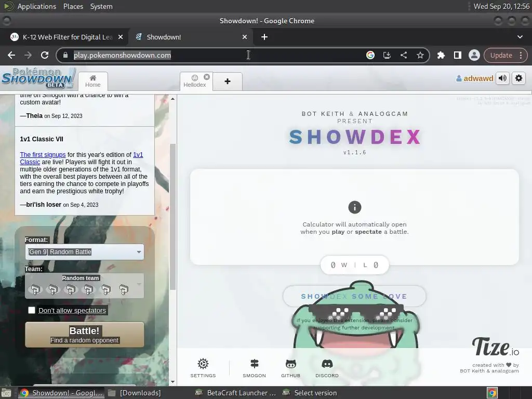
Task: Toggle Don't allow spectators checkbox
Action: point(32,310)
